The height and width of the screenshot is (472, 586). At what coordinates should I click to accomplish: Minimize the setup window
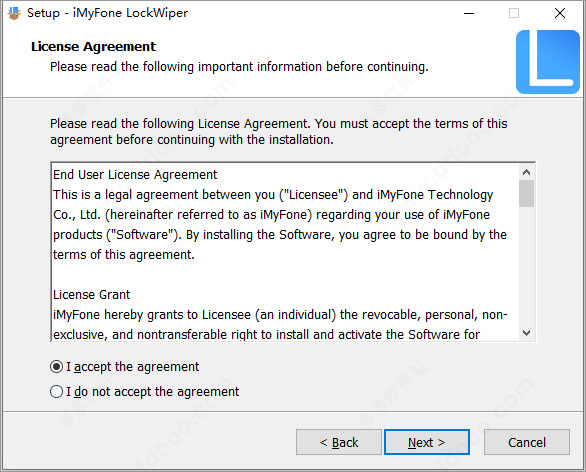click(x=469, y=13)
